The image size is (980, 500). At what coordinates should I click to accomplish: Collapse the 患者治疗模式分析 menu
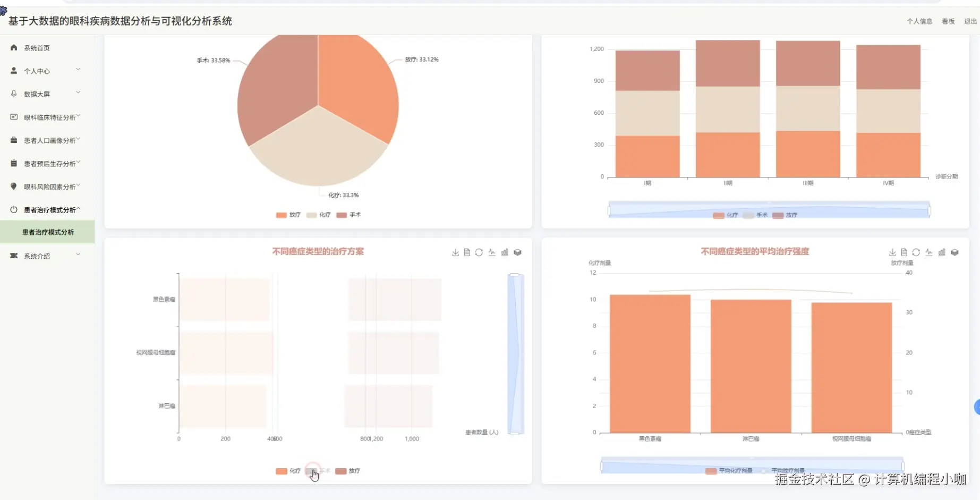[78, 209]
